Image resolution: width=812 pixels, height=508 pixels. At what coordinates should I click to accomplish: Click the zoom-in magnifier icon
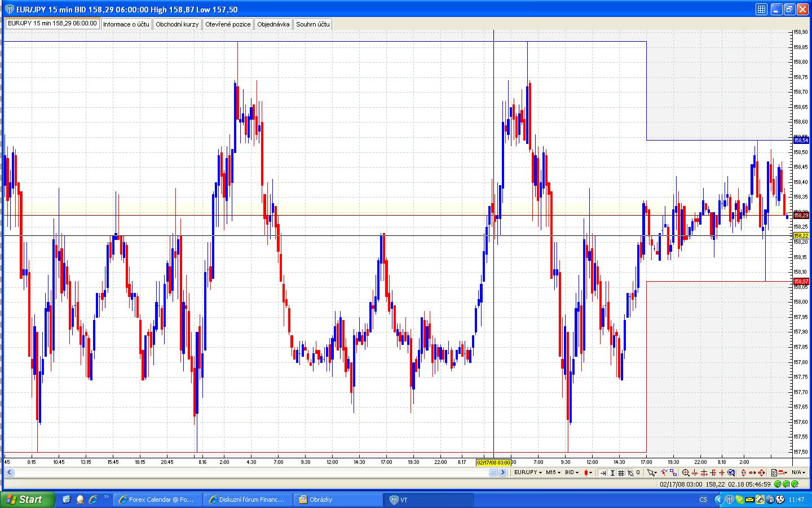point(685,472)
